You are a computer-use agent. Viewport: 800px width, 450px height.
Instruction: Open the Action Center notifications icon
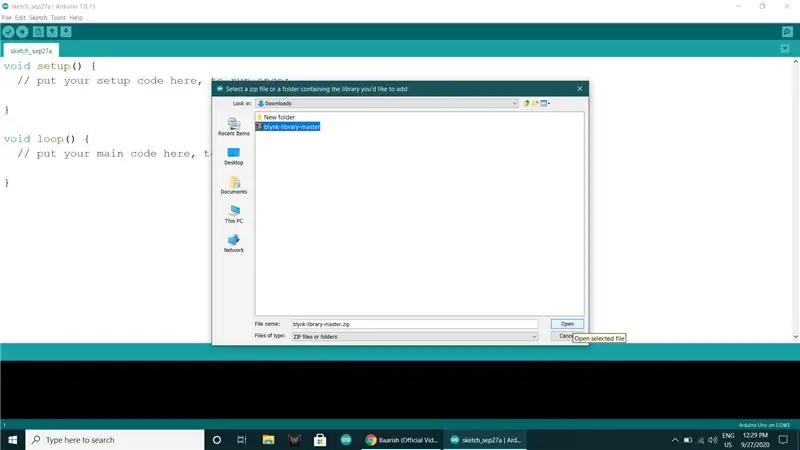tap(783, 440)
